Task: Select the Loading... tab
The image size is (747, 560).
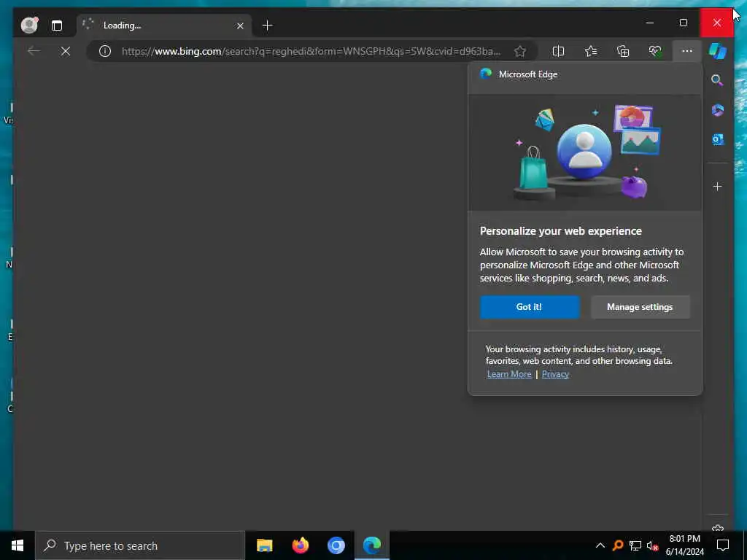Action: point(163,26)
